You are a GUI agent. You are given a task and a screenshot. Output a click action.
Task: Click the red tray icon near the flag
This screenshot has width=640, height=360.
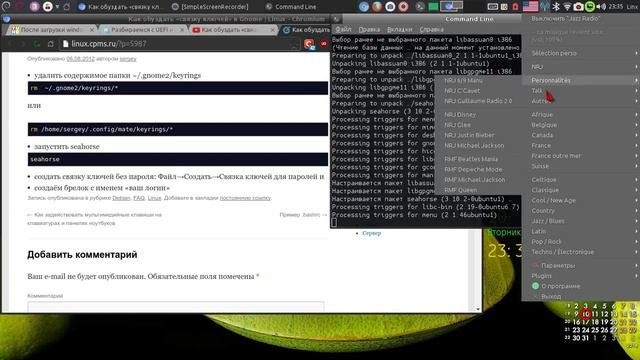pos(516,7)
